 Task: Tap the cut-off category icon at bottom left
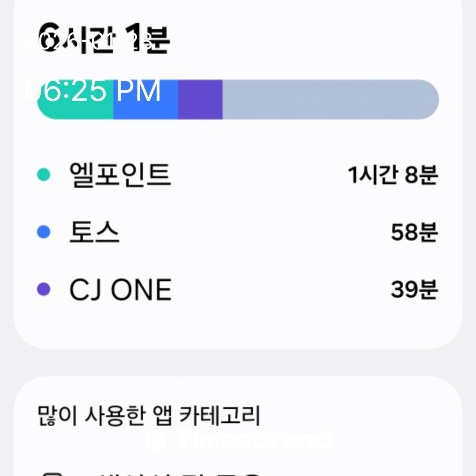(51, 473)
